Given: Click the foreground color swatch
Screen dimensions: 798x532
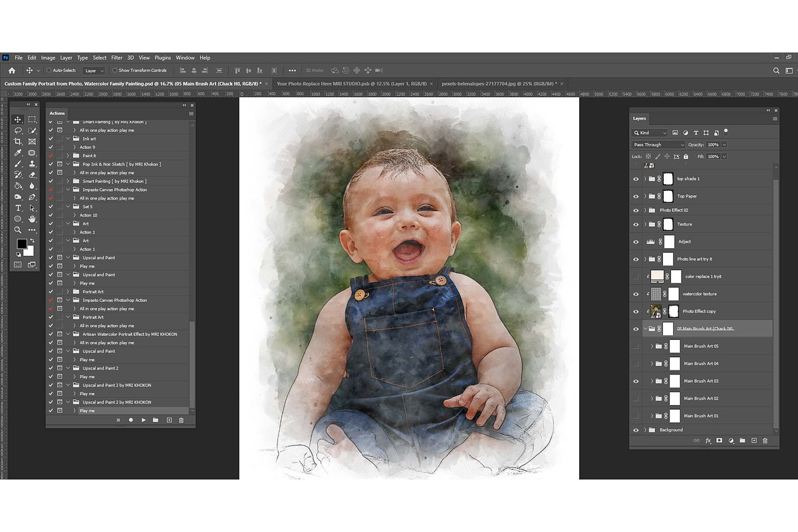Looking at the screenshot, I should 21,244.
